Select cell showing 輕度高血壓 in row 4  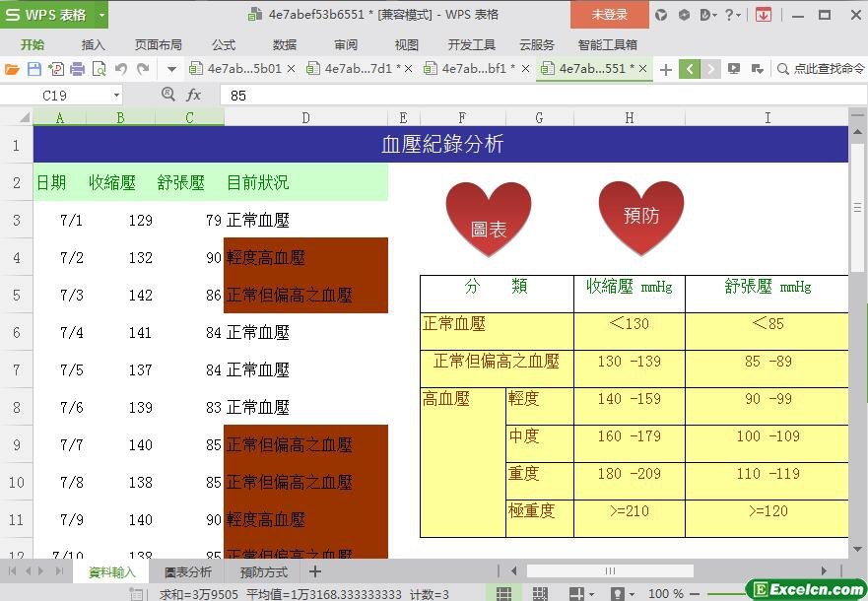coord(305,257)
